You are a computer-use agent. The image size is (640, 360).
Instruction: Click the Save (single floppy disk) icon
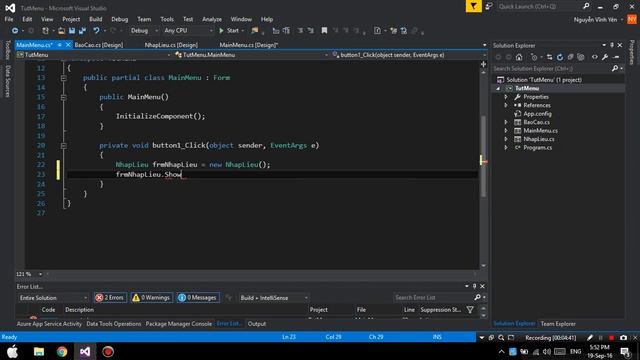pos(72,31)
